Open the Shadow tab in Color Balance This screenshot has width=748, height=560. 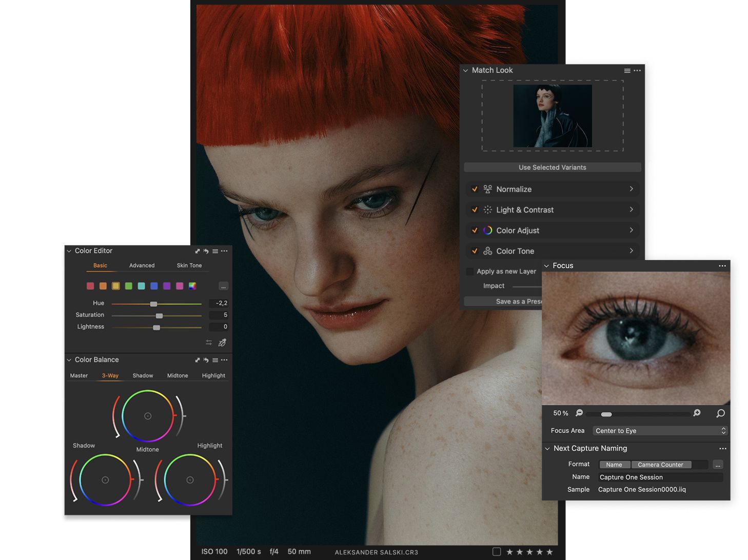(x=143, y=375)
